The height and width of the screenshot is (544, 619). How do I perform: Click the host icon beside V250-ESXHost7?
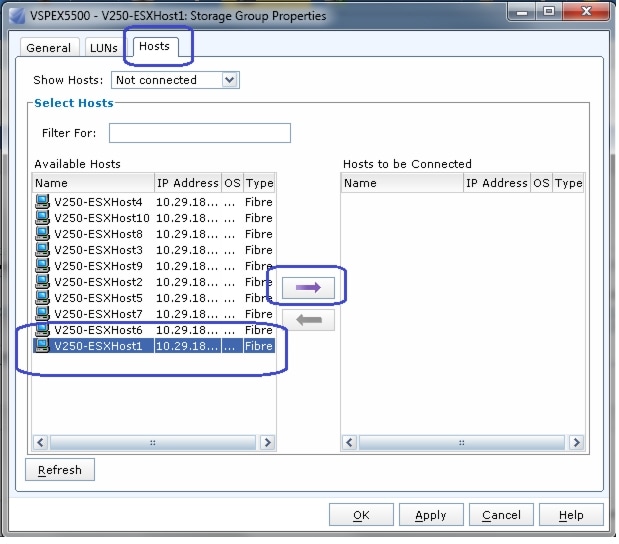pos(42,313)
